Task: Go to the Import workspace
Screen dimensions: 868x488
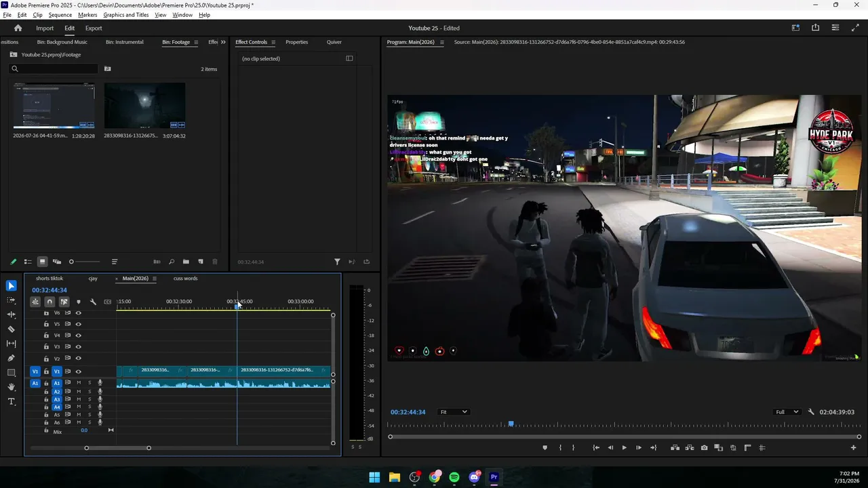Action: [x=45, y=28]
